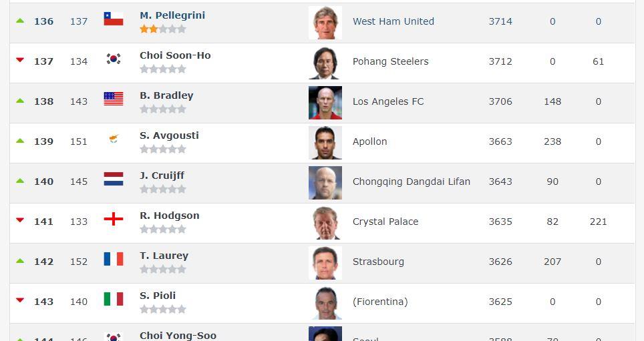The width and height of the screenshot is (644, 341).
Task: Click the Netherlands flag beside J. Cruijff
Action: coord(114,179)
